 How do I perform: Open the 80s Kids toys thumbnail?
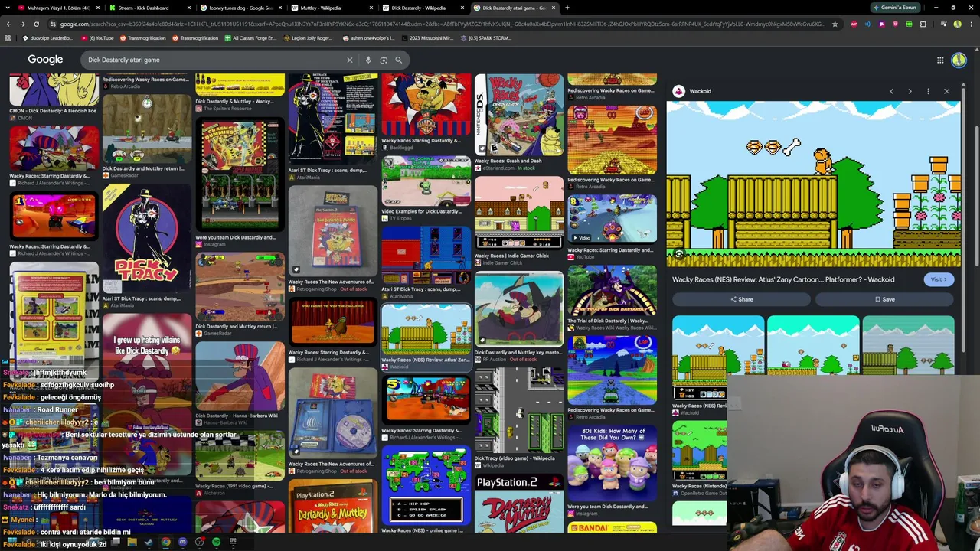click(612, 464)
